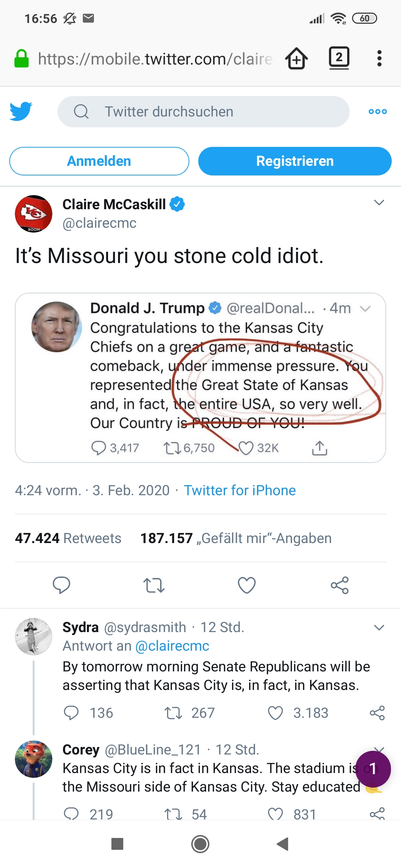
Task: Expand options chevron on Claire's tweet
Action: (x=379, y=203)
